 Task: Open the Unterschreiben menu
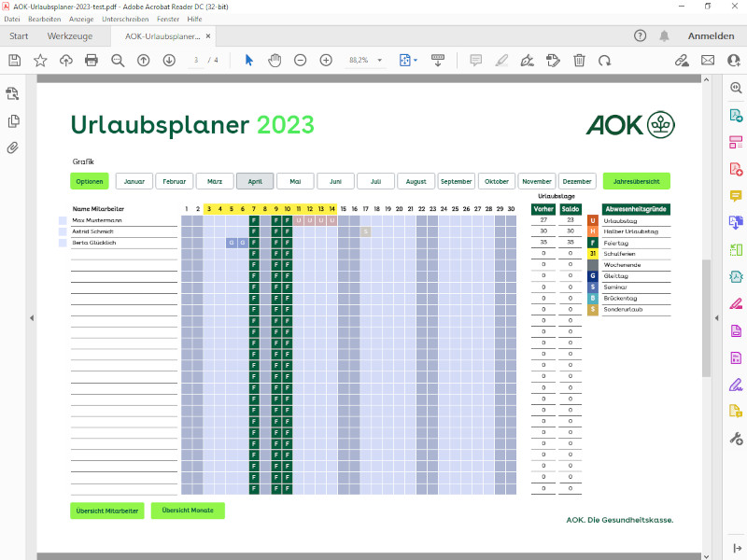point(125,19)
